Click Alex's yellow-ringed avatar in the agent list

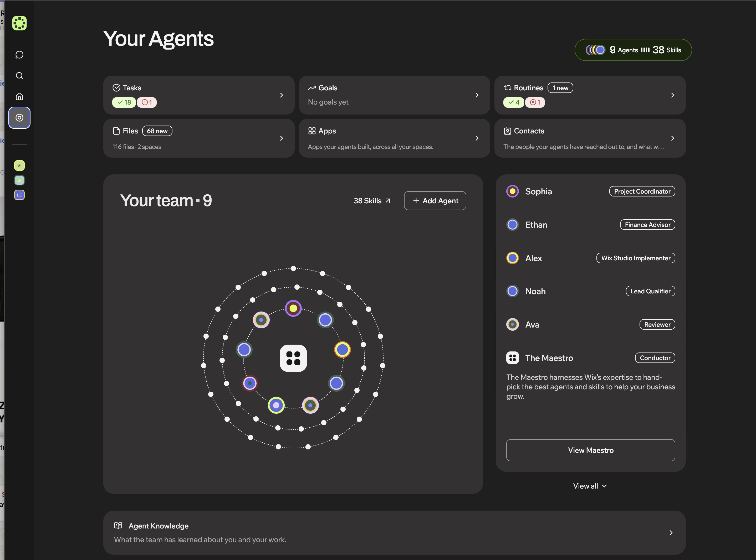[513, 258]
